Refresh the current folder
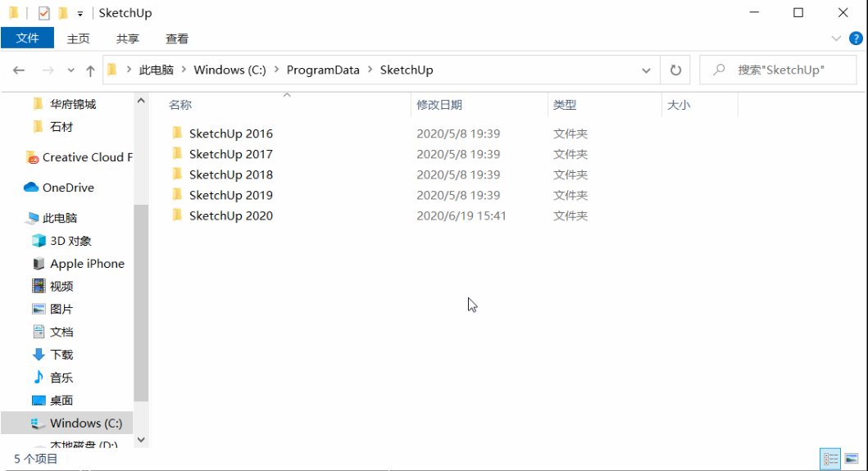Viewport: 868px width, 471px height. pyautogui.click(x=675, y=70)
